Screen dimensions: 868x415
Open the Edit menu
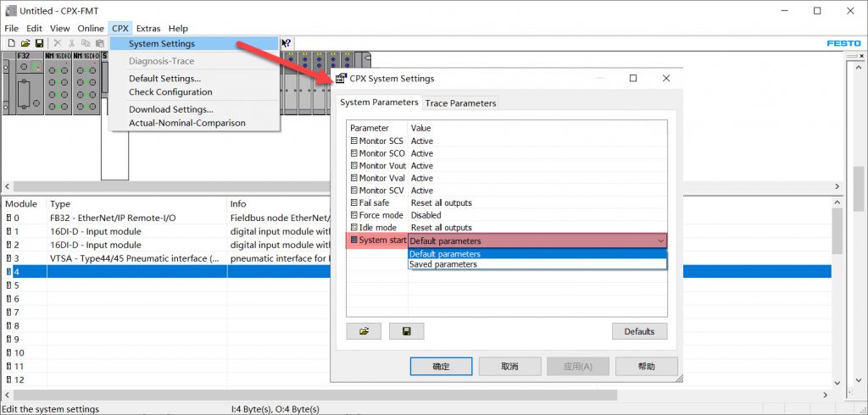tap(34, 28)
